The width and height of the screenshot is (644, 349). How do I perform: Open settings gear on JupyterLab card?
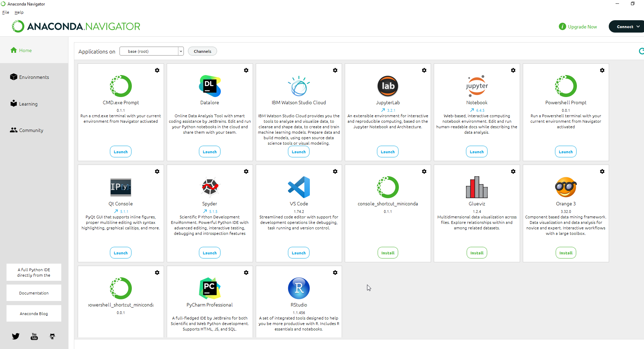click(424, 70)
